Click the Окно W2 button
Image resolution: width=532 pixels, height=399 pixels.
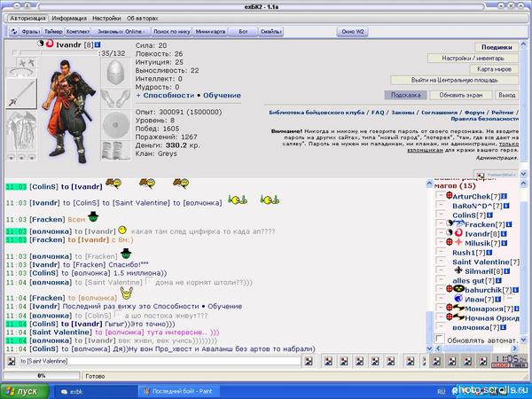point(353,32)
